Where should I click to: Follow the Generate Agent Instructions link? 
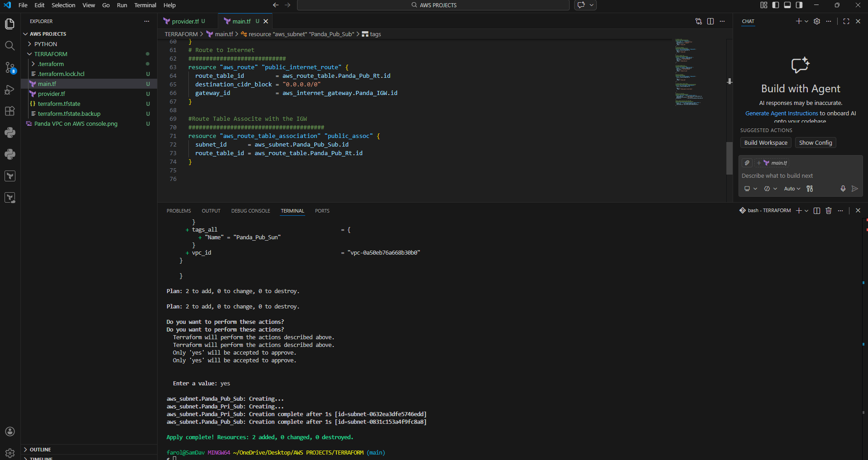pos(782,114)
